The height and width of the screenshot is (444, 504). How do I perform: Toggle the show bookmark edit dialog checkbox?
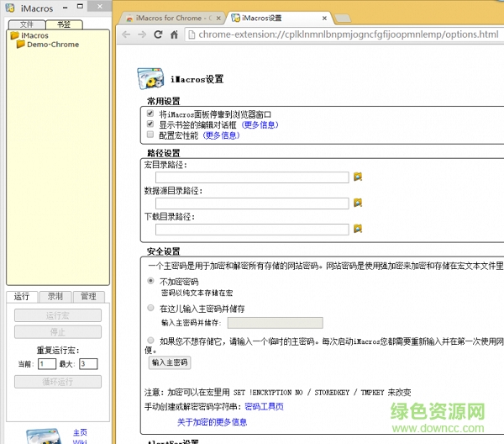pos(150,124)
